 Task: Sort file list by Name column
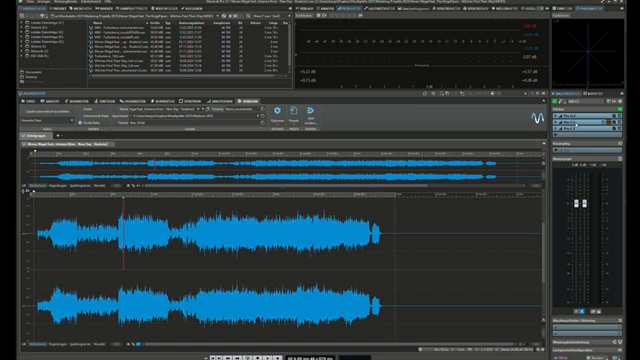click(x=98, y=23)
